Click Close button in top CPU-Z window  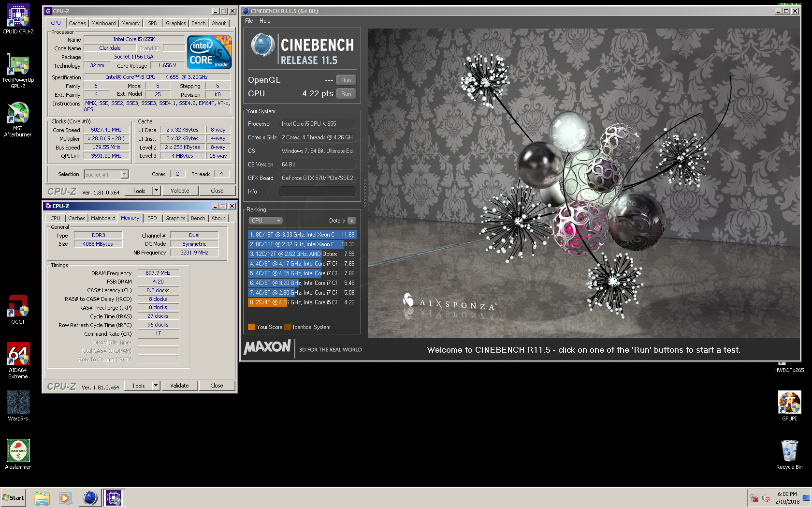(x=217, y=191)
